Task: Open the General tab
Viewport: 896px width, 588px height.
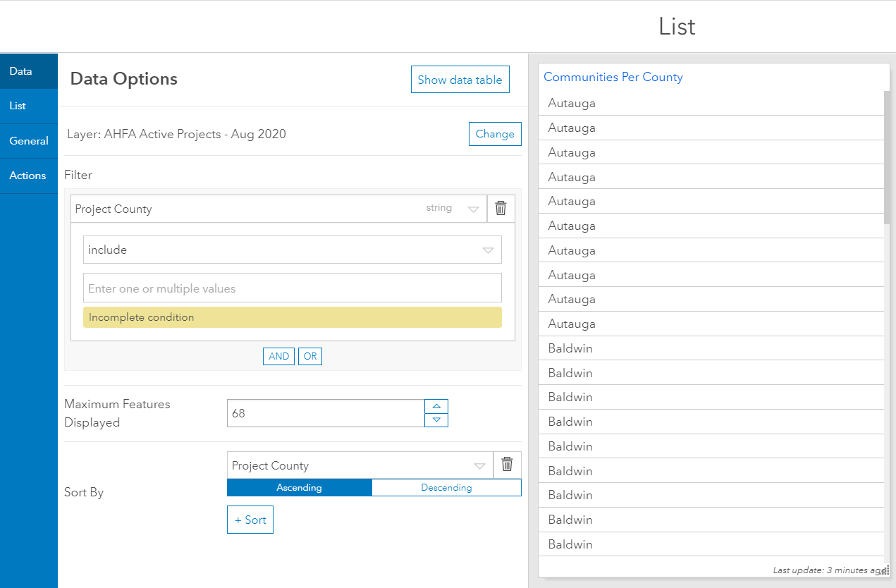Action: (x=29, y=141)
